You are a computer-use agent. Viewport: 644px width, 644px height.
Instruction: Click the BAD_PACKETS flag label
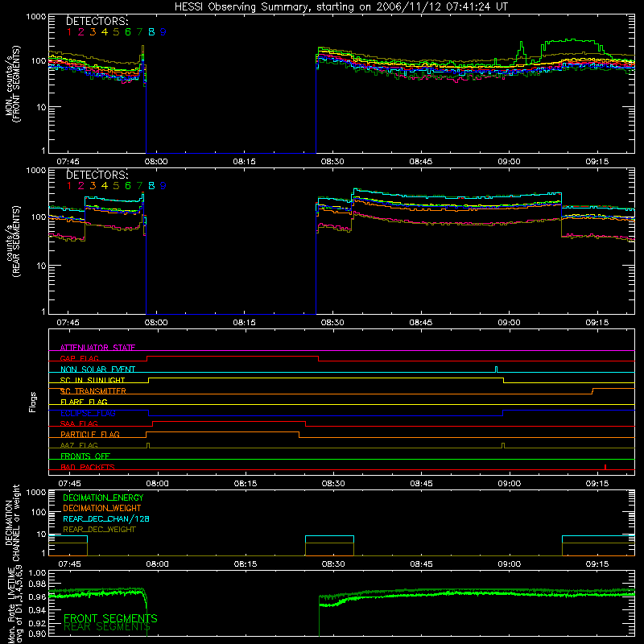pos(88,467)
